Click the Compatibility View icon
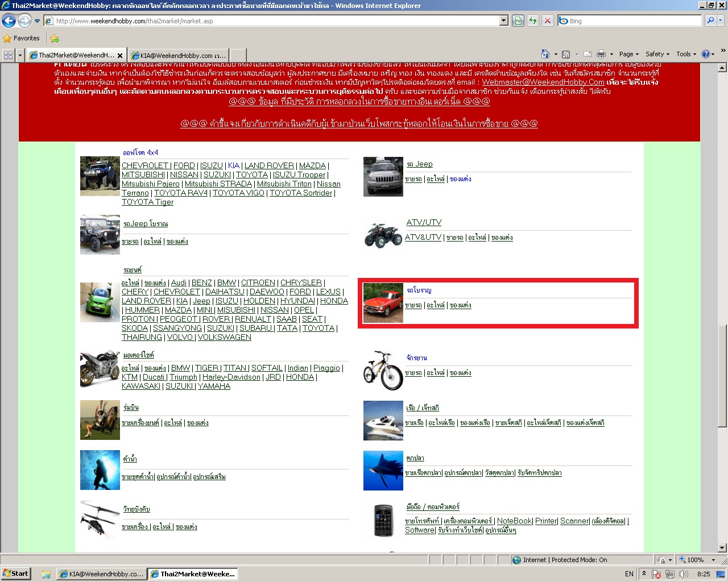The height and width of the screenshot is (582, 728). pos(518,21)
